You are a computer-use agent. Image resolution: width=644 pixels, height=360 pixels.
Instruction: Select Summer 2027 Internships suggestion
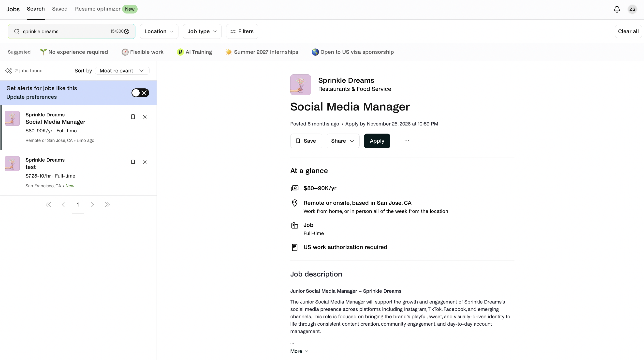(262, 52)
